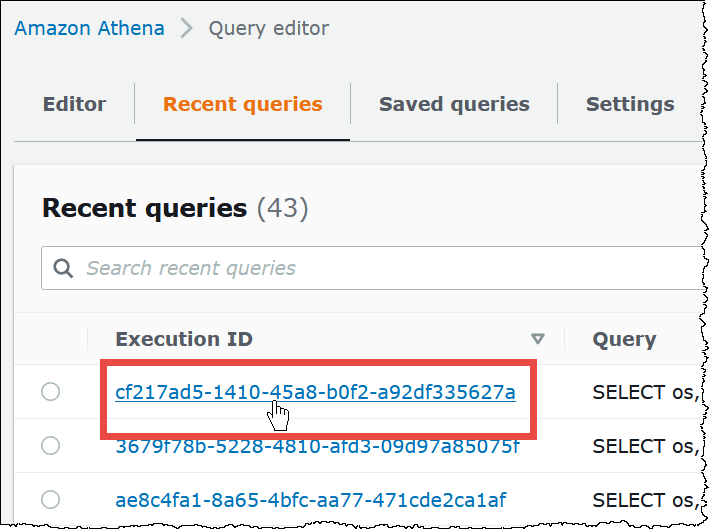Switch to the Editor tab
This screenshot has width=709, height=529.
click(74, 104)
